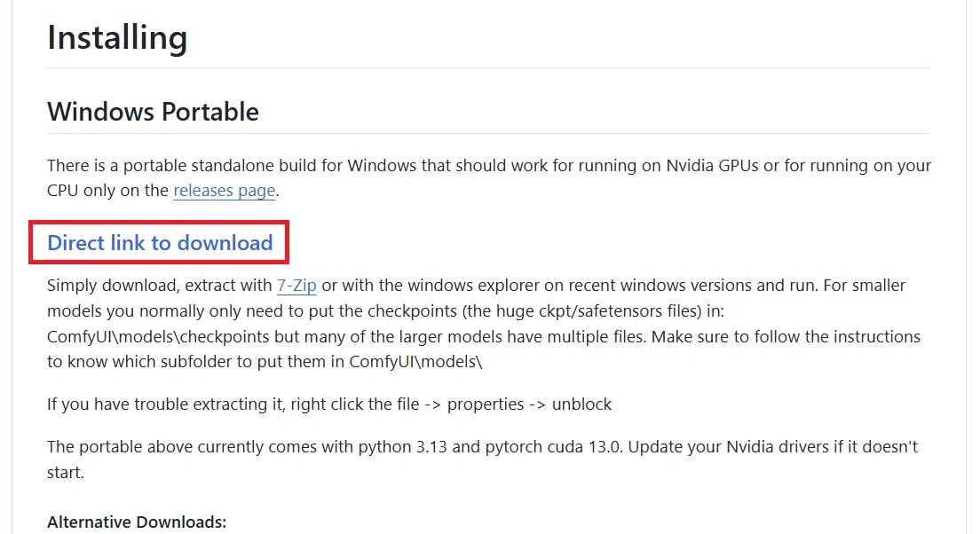Select the Windows Portable heading
This screenshot has width=980, height=534.
point(153,112)
